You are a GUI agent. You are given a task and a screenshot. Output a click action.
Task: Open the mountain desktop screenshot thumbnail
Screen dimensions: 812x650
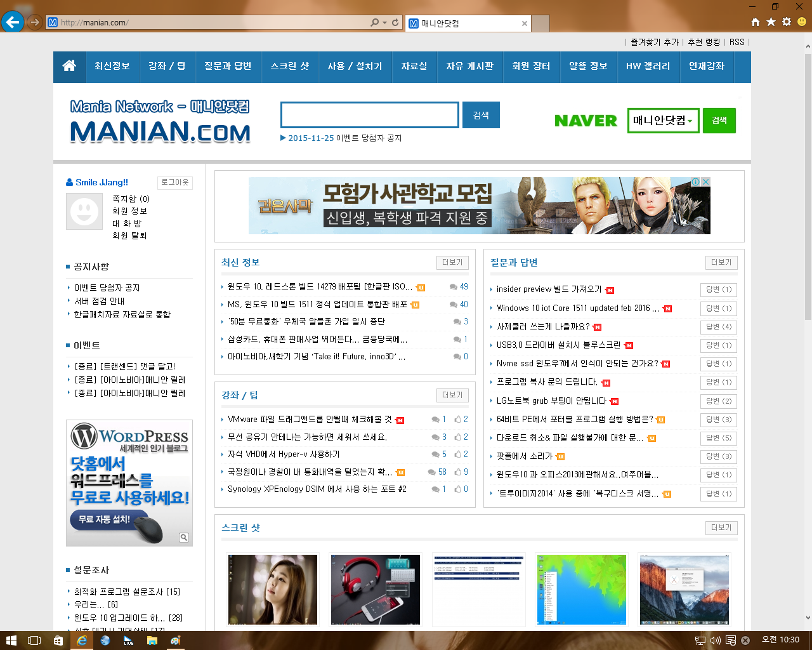(684, 590)
